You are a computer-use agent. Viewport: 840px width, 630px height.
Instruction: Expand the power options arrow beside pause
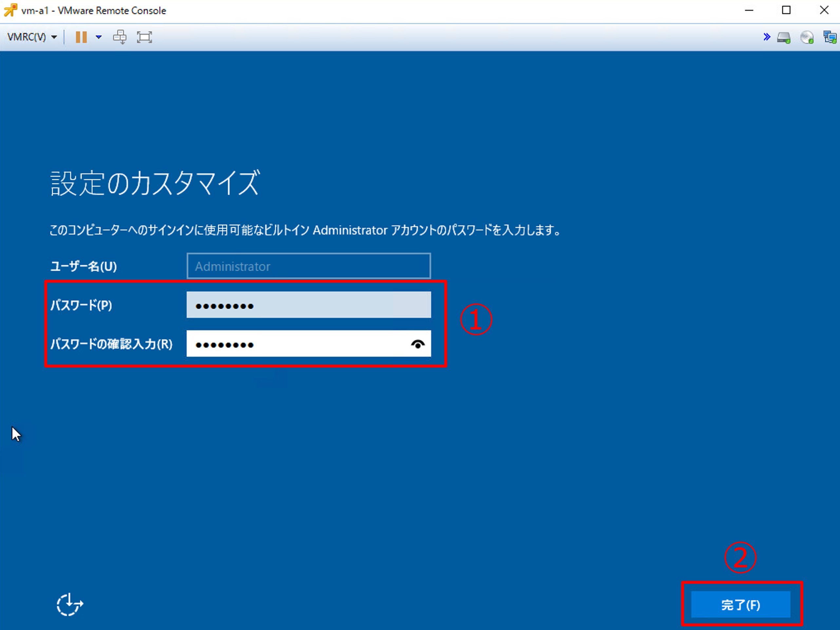(x=99, y=37)
